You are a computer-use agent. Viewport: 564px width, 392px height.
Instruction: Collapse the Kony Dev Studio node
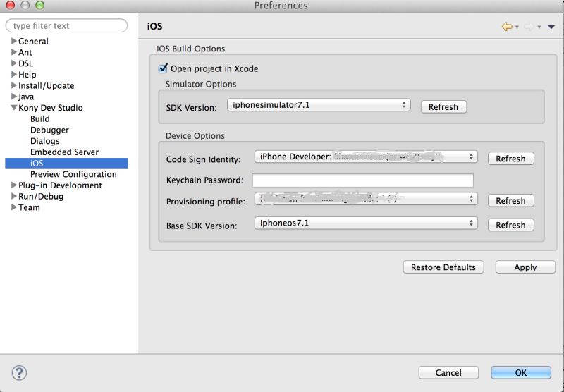click(x=14, y=108)
